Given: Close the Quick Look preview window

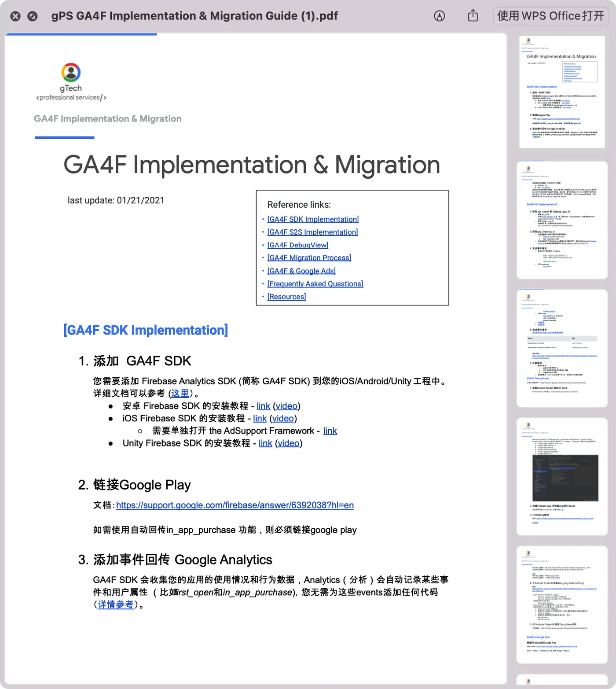Looking at the screenshot, I should (x=15, y=16).
